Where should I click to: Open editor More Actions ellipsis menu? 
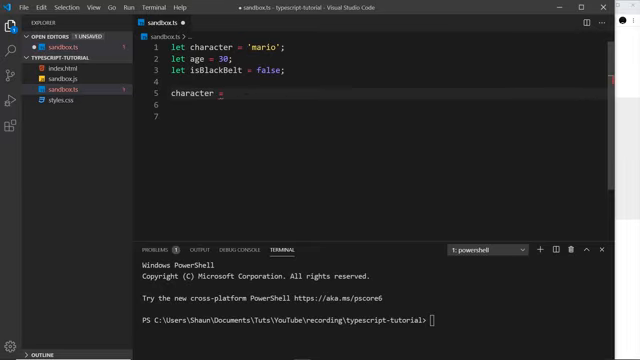click(x=602, y=23)
